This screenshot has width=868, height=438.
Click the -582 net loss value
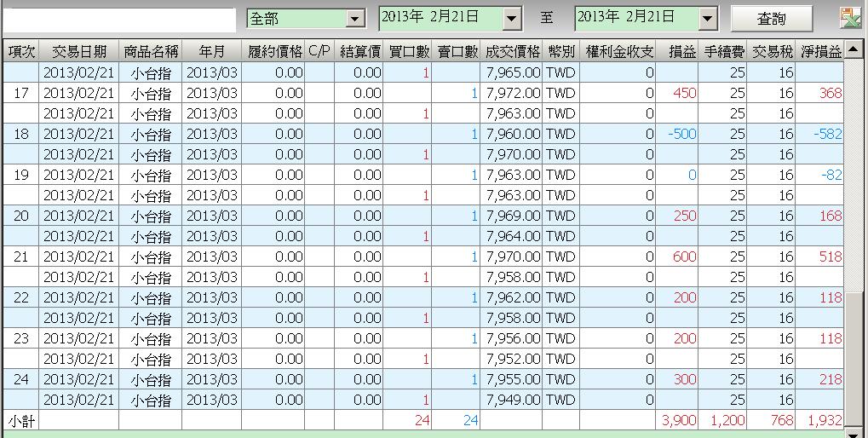[x=828, y=134]
